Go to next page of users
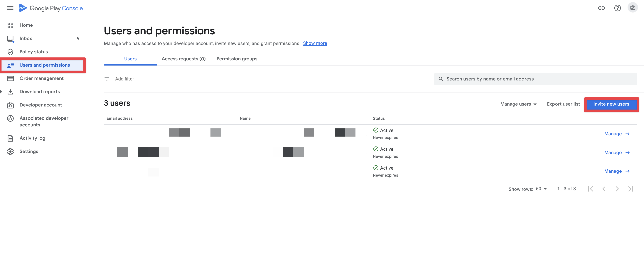The image size is (644, 258). (617, 189)
